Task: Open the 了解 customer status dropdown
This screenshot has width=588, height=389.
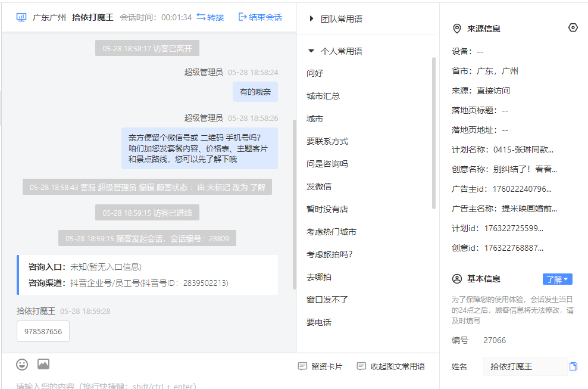Action: click(557, 279)
